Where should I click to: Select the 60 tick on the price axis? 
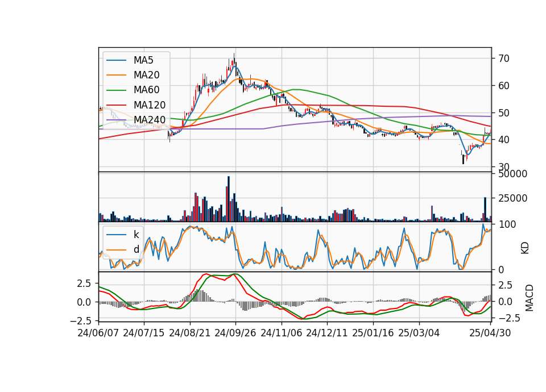click(504, 86)
